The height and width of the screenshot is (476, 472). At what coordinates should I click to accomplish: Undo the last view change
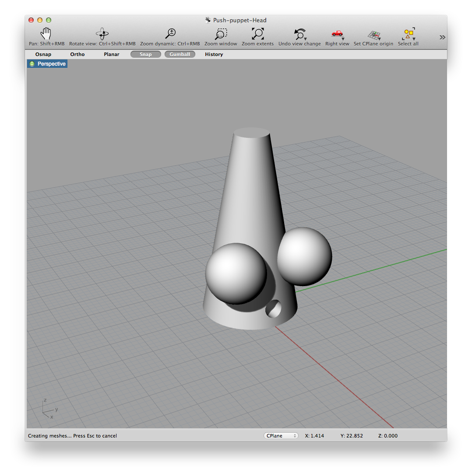click(x=299, y=35)
